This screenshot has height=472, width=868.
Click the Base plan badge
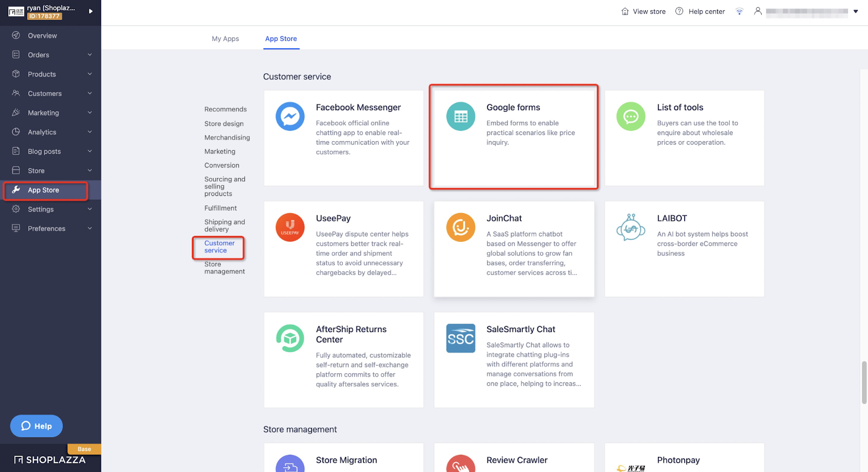84,449
